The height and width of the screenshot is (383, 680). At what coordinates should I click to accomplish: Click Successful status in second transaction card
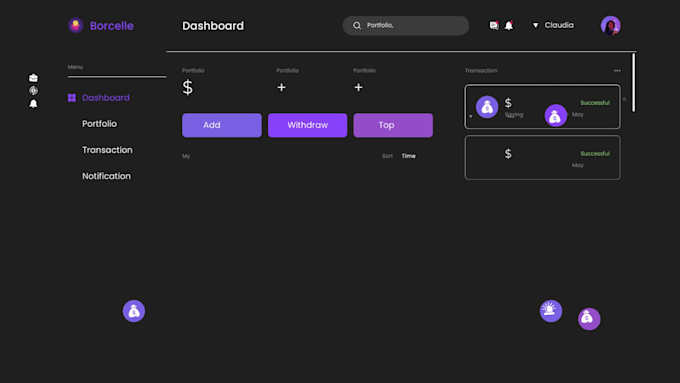click(x=595, y=154)
